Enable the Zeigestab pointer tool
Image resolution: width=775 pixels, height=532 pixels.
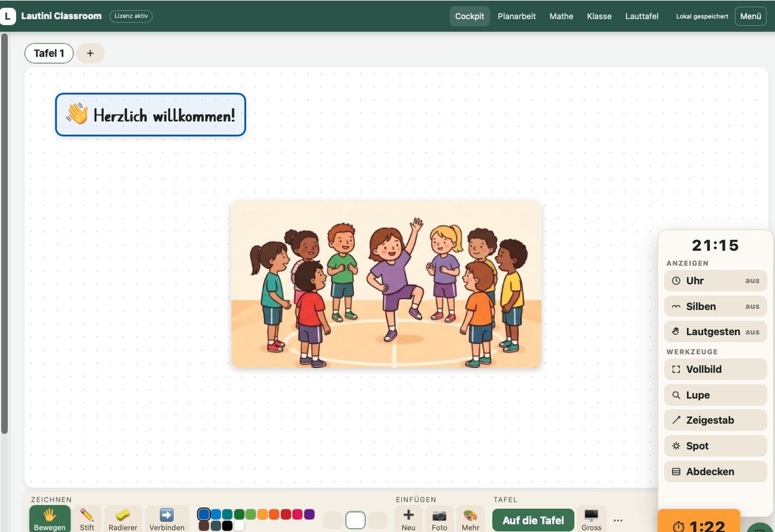tap(715, 420)
